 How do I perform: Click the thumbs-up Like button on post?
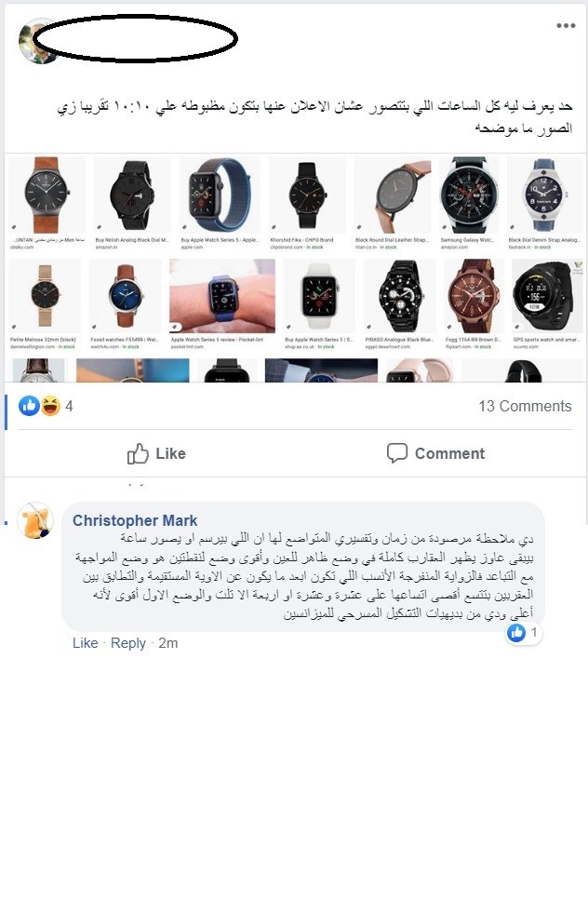coord(156,453)
